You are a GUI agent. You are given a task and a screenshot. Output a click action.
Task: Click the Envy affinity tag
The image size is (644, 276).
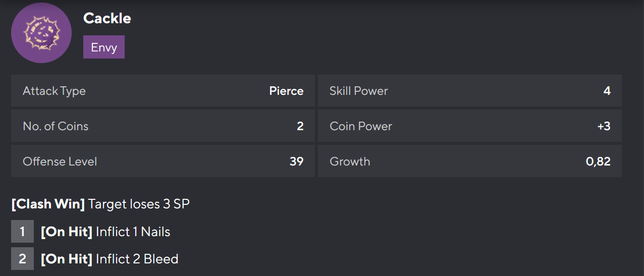tap(104, 47)
